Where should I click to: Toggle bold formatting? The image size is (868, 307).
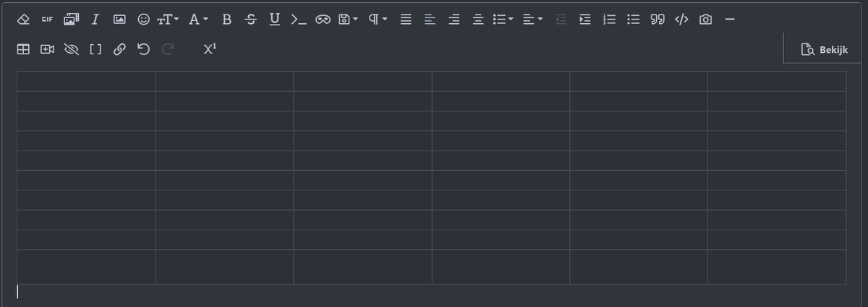226,20
